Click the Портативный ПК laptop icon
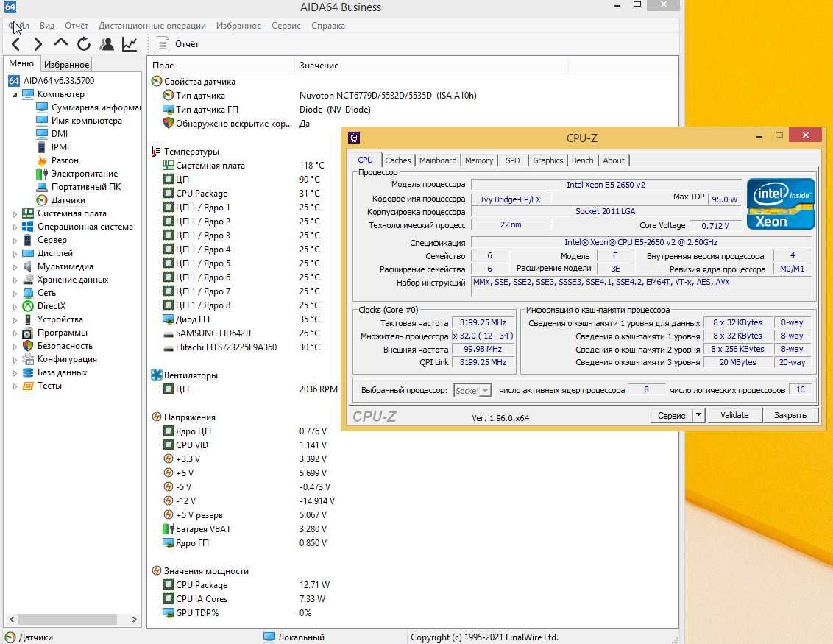This screenshot has width=833, height=644. 42,187
